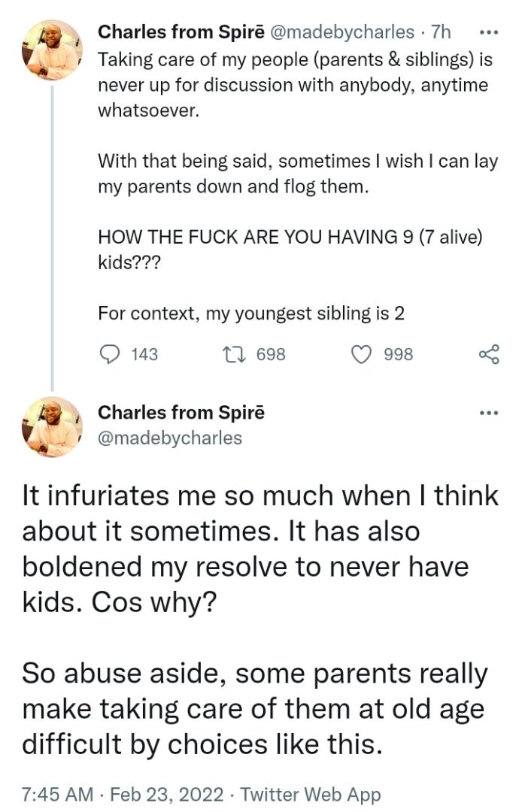Click the share icon on first tweet
The image size is (522, 812).
(489, 353)
